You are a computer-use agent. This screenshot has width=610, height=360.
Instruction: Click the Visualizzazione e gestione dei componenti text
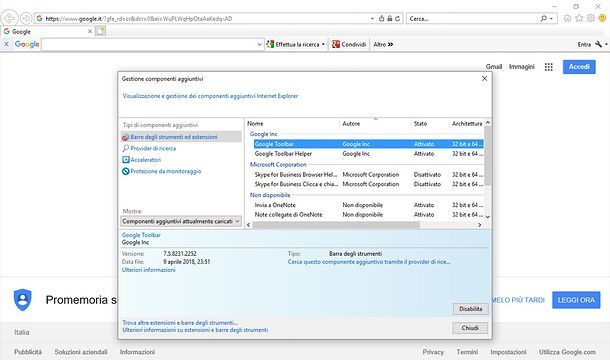pos(210,96)
